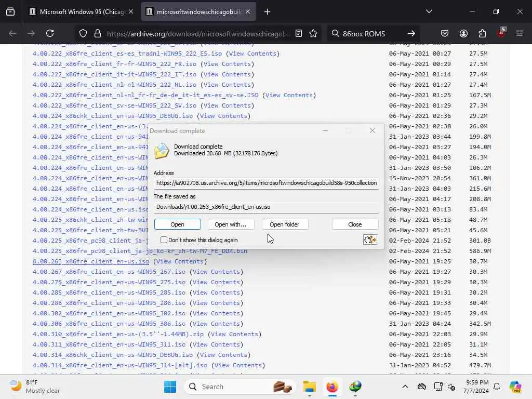Open Pocket save icon
Image resolution: width=532 pixels, height=399 pixels.
coord(445,33)
